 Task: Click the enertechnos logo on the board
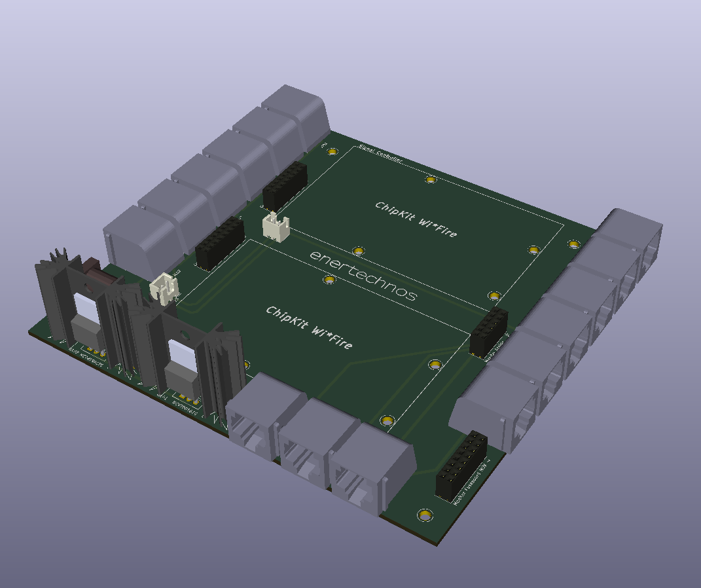[x=362, y=275]
